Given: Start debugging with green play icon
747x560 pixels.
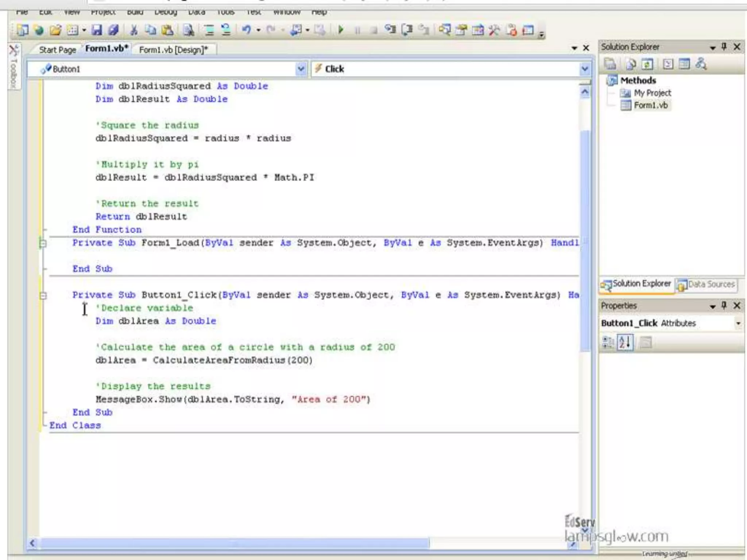Looking at the screenshot, I should 341,30.
